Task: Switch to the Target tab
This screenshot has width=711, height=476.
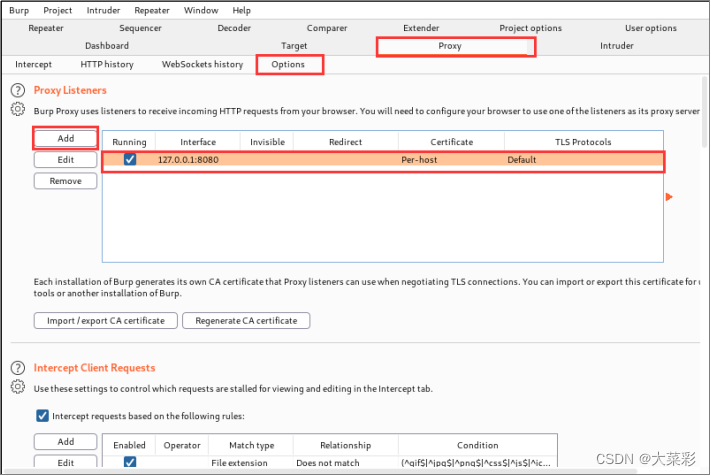Action: coord(294,46)
